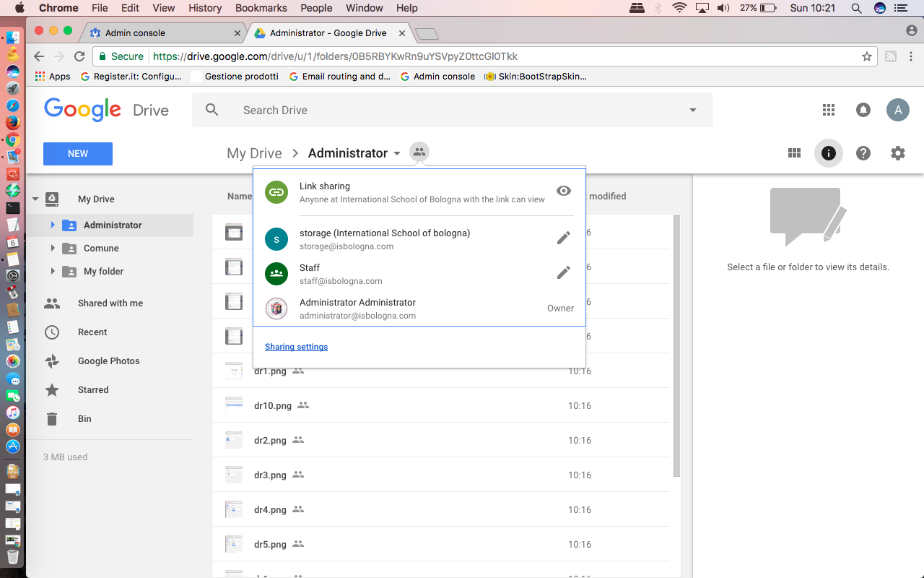Screen dimensions: 924x578
Task: Click the Administrator user avatar in sharing list
Action: point(276,309)
